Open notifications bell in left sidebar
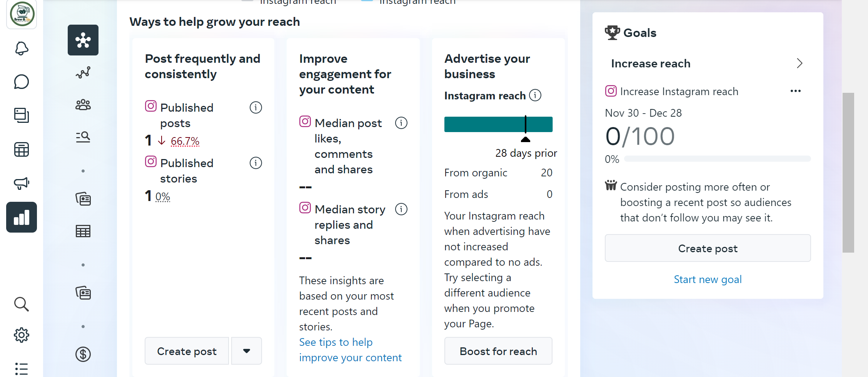 point(22,49)
